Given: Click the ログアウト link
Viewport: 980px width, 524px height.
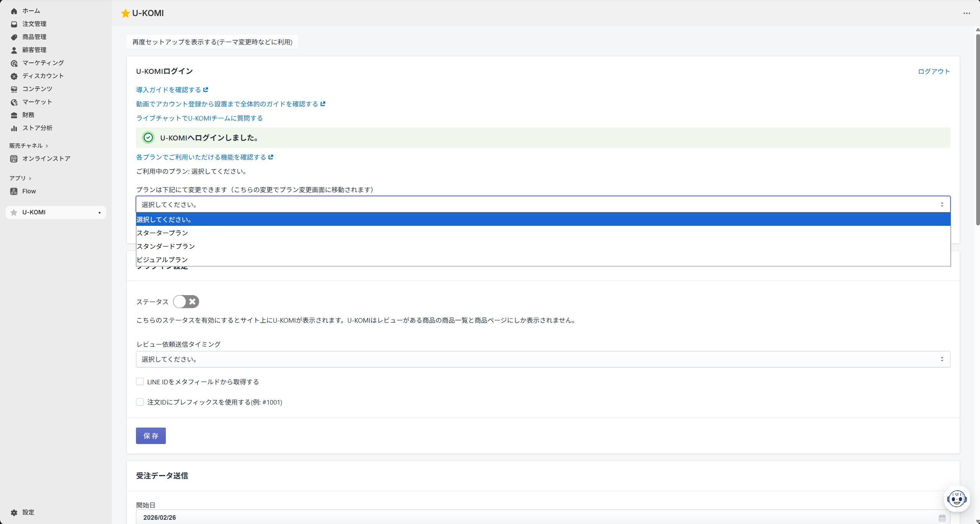Looking at the screenshot, I should 934,72.
